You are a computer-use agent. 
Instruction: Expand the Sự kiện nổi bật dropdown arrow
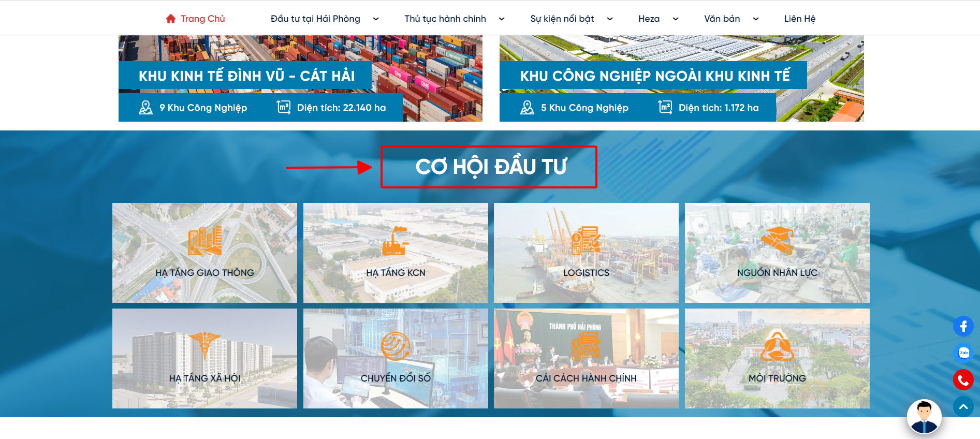point(610,19)
